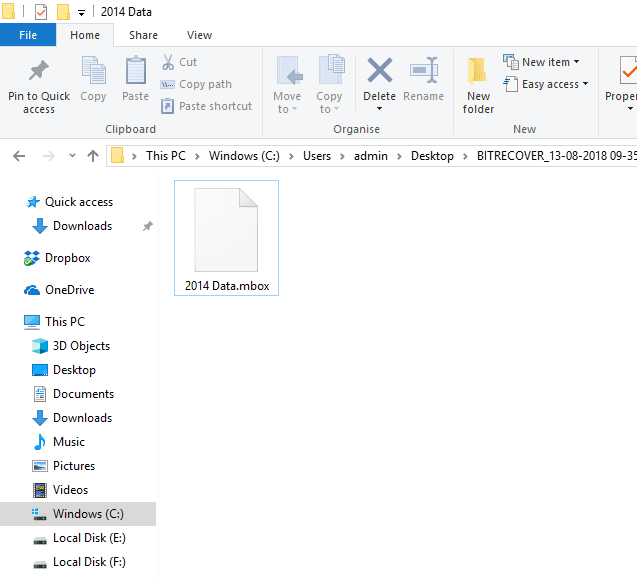Select Quick access in the sidebar
The width and height of the screenshot is (637, 579).
[79, 202]
